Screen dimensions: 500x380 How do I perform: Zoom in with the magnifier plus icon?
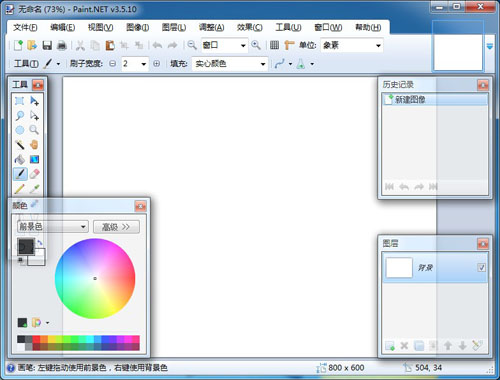point(256,45)
